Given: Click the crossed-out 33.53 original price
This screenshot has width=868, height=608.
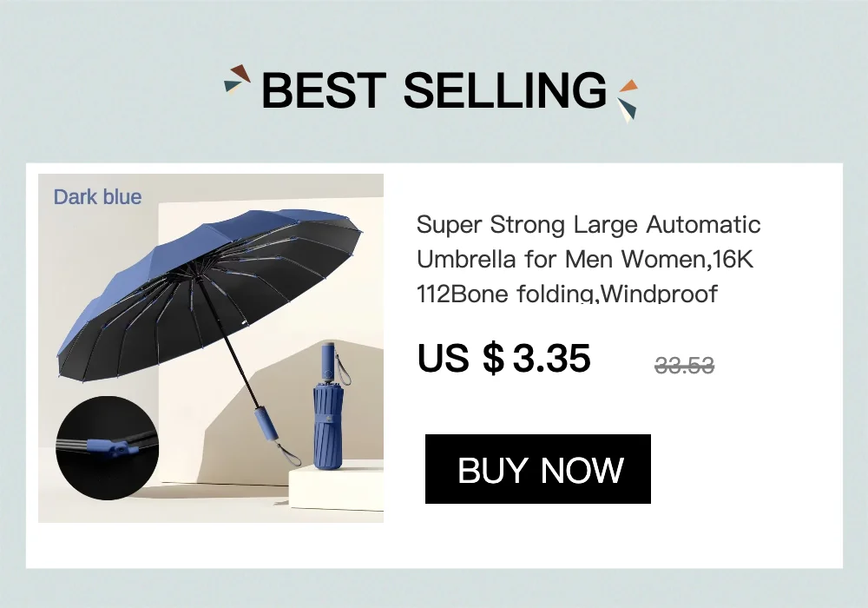Looking at the screenshot, I should pos(684,366).
